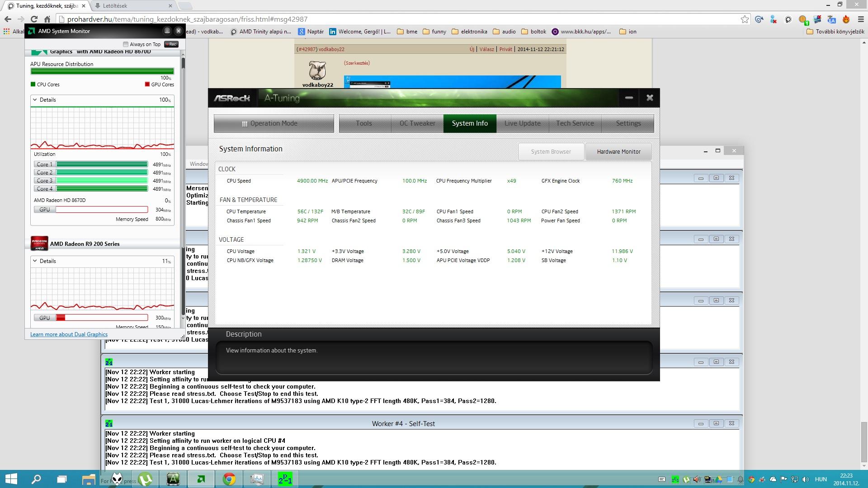Click the APU Resource Distribution bar
Viewport: 868px width, 488px height.
(x=102, y=71)
